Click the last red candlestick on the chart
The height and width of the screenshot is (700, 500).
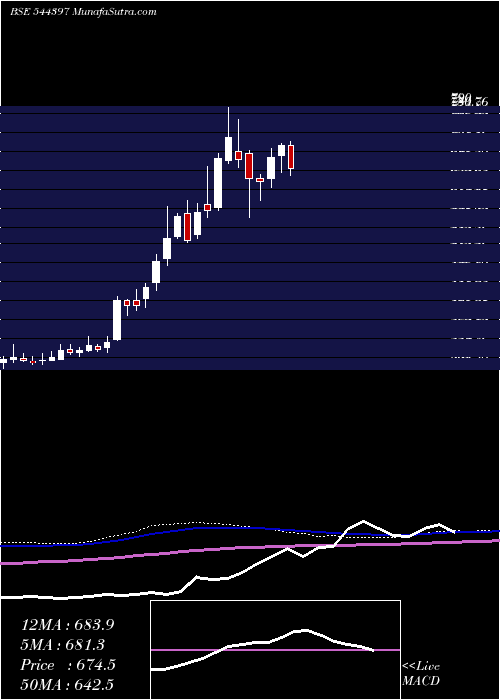pos(291,158)
